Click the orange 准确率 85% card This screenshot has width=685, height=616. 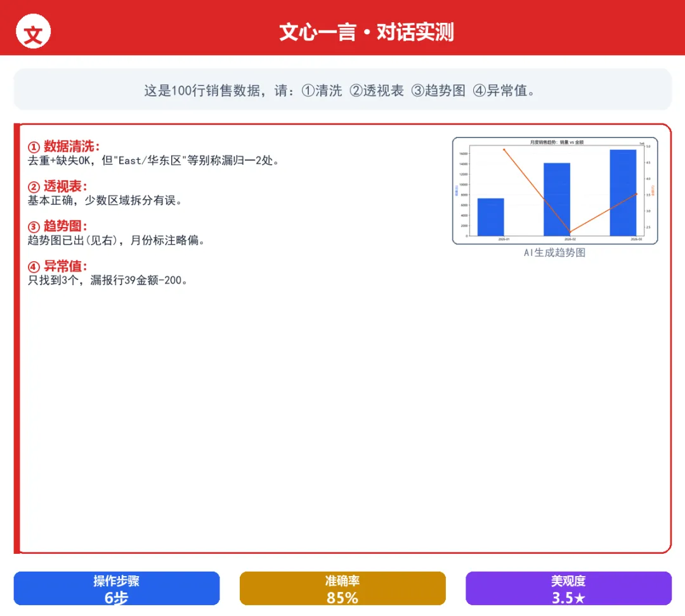pyautogui.click(x=342, y=589)
